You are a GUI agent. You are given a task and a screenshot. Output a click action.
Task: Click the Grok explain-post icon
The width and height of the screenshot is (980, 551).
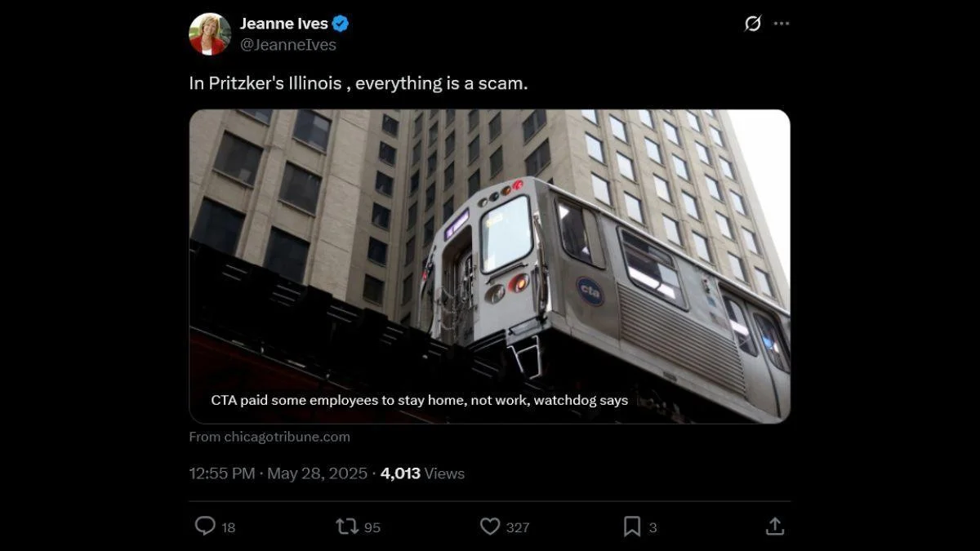[x=753, y=24]
